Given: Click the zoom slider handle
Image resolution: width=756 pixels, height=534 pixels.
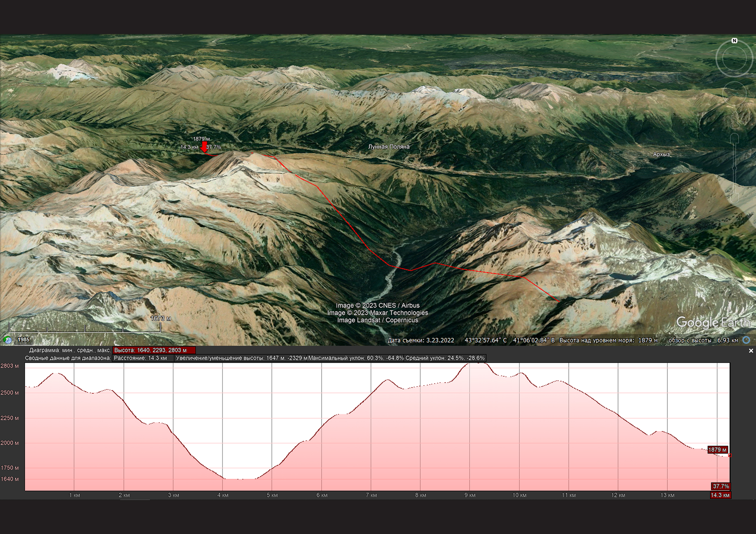Looking at the screenshot, I should (735, 168).
